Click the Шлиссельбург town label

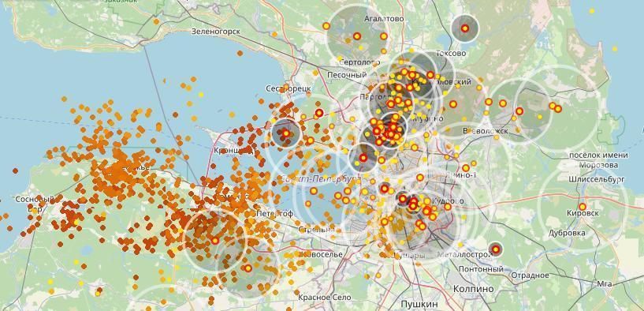point(597,179)
